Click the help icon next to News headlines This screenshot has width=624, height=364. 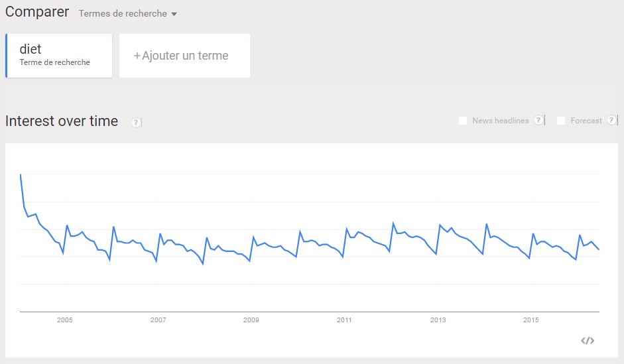coord(538,120)
